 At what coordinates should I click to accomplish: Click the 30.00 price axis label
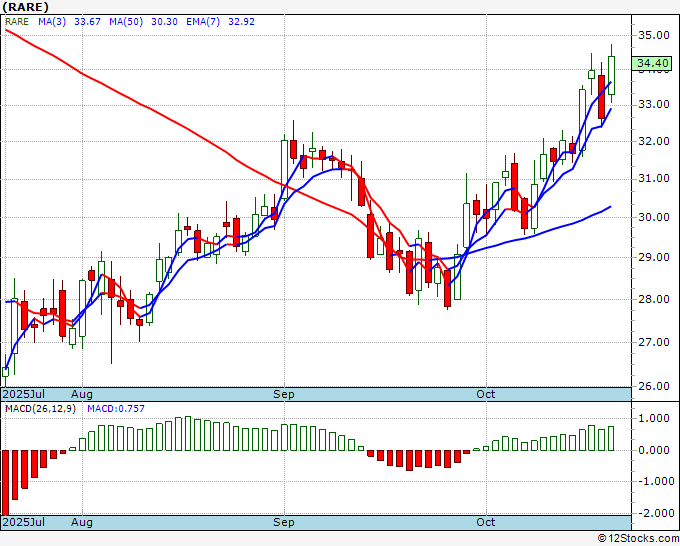coord(654,217)
